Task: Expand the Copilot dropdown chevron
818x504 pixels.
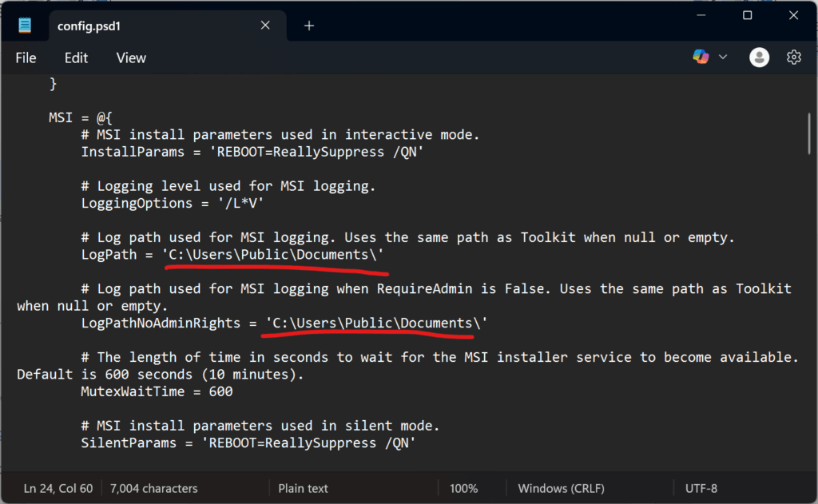Action: pos(723,57)
